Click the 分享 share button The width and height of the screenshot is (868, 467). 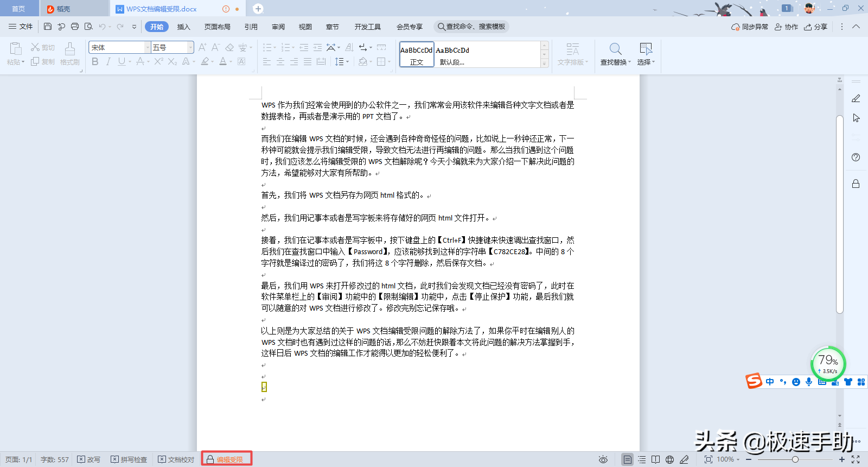point(815,27)
